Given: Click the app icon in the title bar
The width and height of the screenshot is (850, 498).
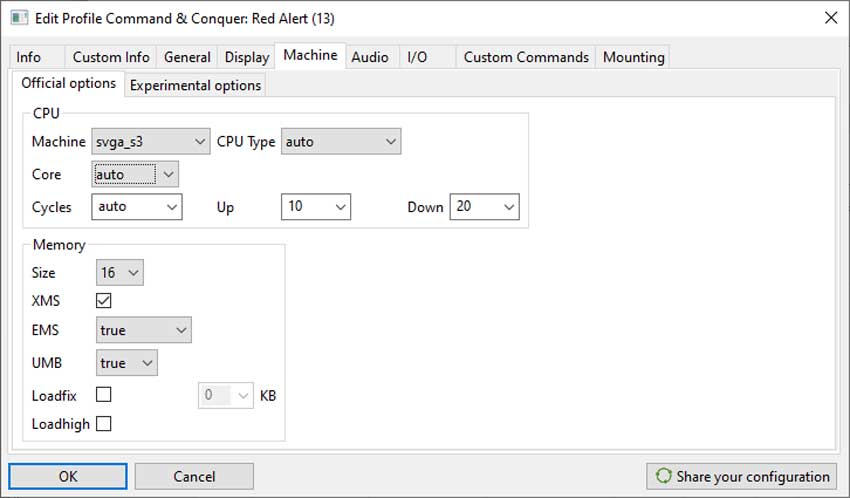Looking at the screenshot, I should 19,18.
